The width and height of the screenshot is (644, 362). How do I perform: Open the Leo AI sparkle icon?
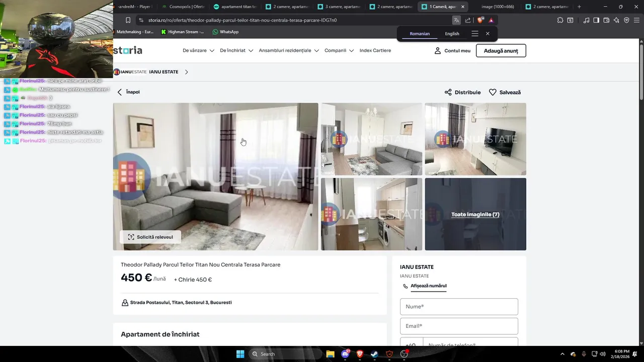[x=616, y=20]
